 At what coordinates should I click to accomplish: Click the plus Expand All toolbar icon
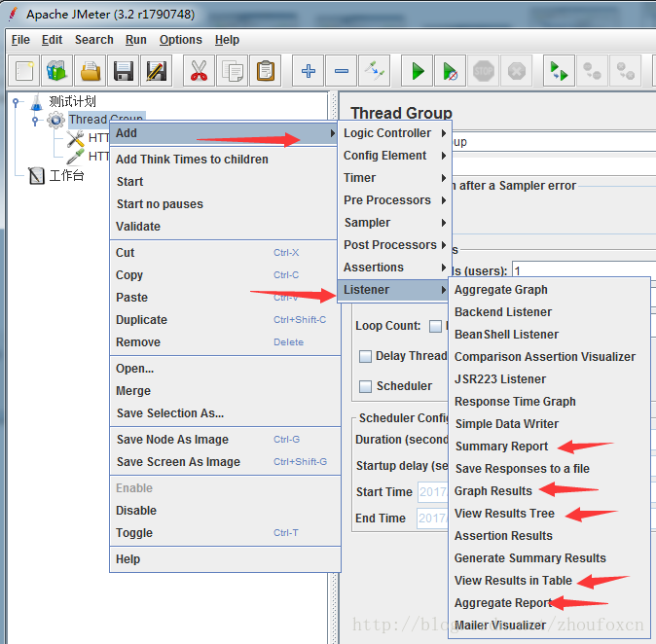[x=309, y=71]
